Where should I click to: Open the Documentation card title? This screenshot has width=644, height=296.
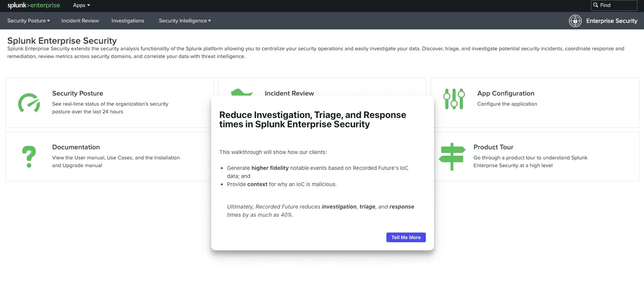pos(76,147)
